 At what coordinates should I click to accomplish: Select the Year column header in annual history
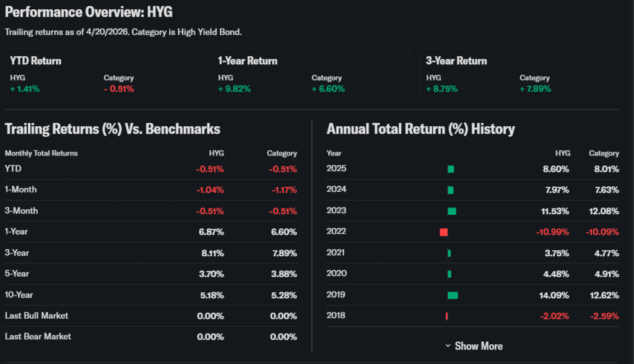click(x=334, y=153)
